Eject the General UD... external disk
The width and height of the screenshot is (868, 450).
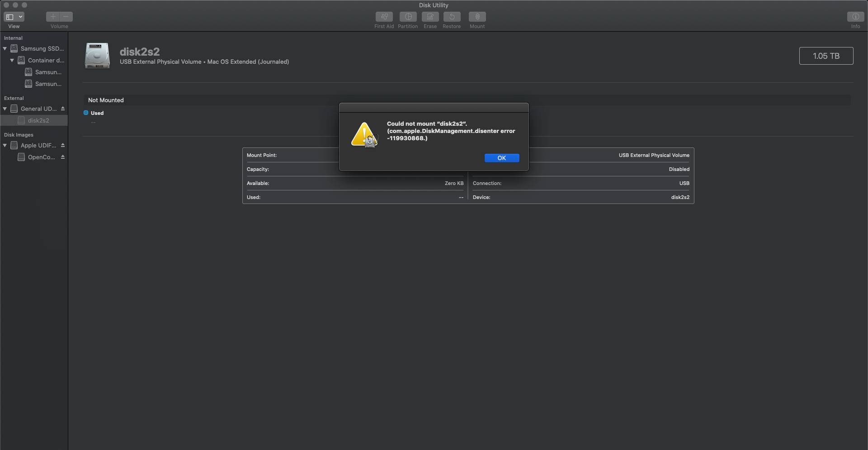[x=63, y=109]
